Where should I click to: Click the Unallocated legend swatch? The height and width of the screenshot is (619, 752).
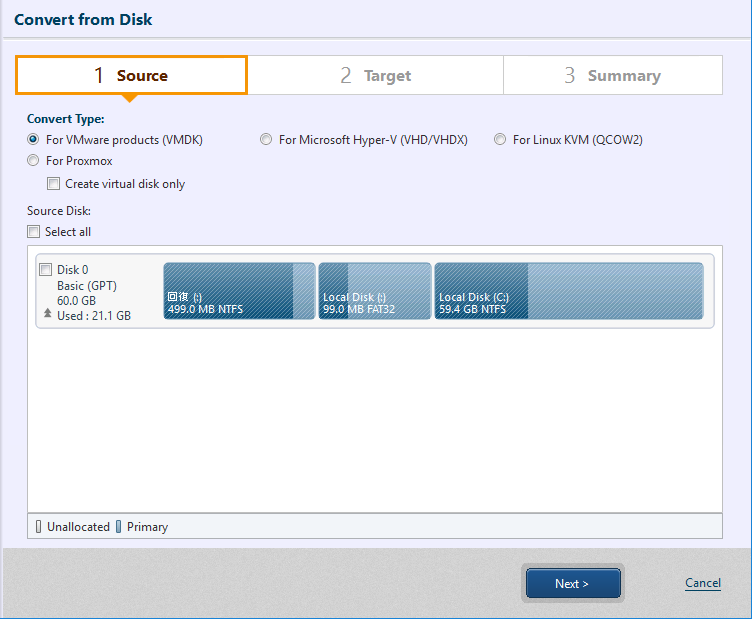tap(38, 526)
